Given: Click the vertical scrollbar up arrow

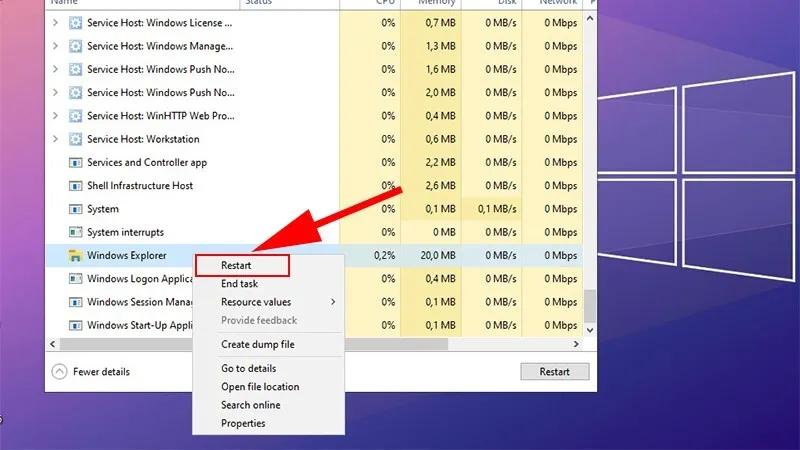Looking at the screenshot, I should tap(590, 18).
